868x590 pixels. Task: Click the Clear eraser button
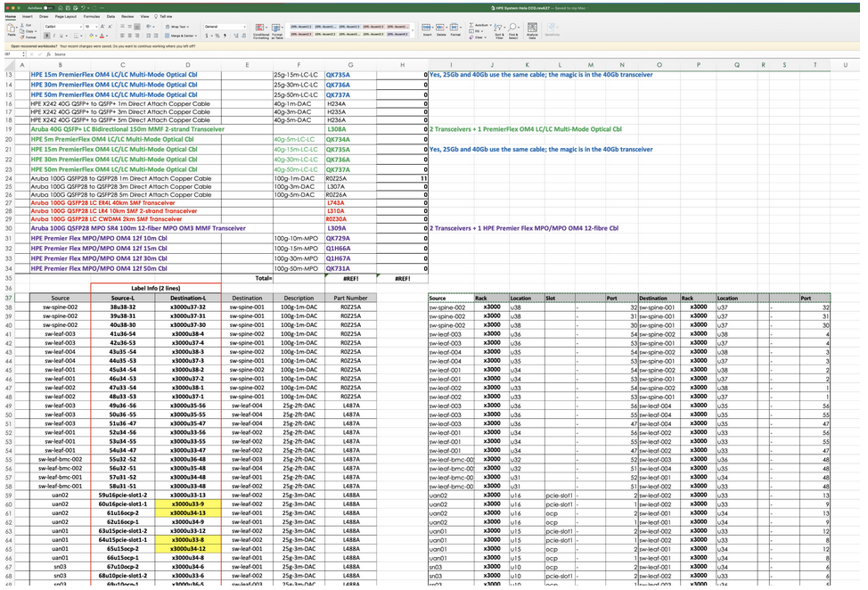[x=477, y=37]
